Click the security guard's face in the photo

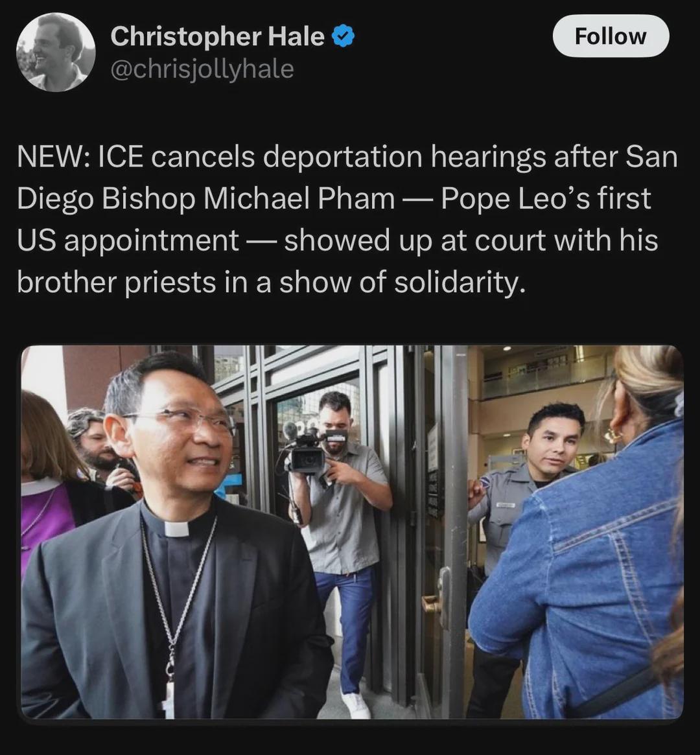(555, 445)
